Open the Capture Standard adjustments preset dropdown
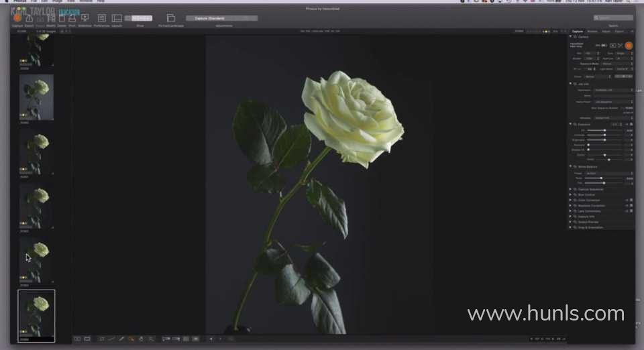The image size is (644, 350). (x=221, y=18)
